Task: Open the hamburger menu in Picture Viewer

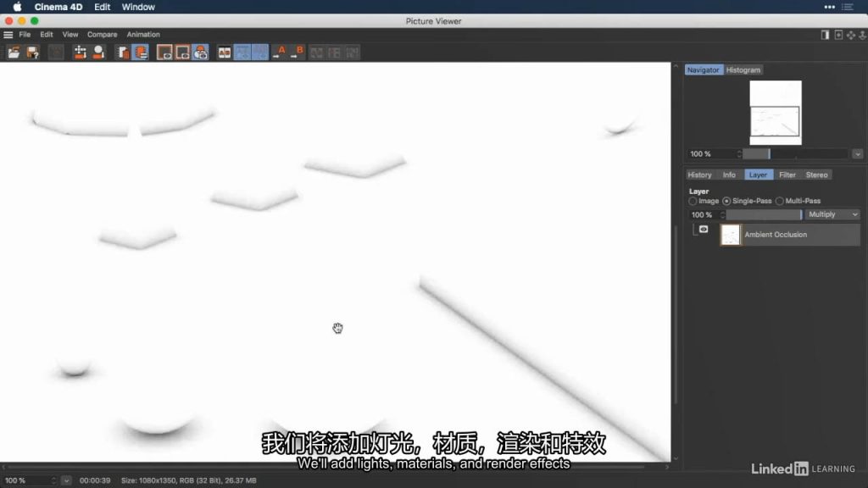Action: [8, 35]
